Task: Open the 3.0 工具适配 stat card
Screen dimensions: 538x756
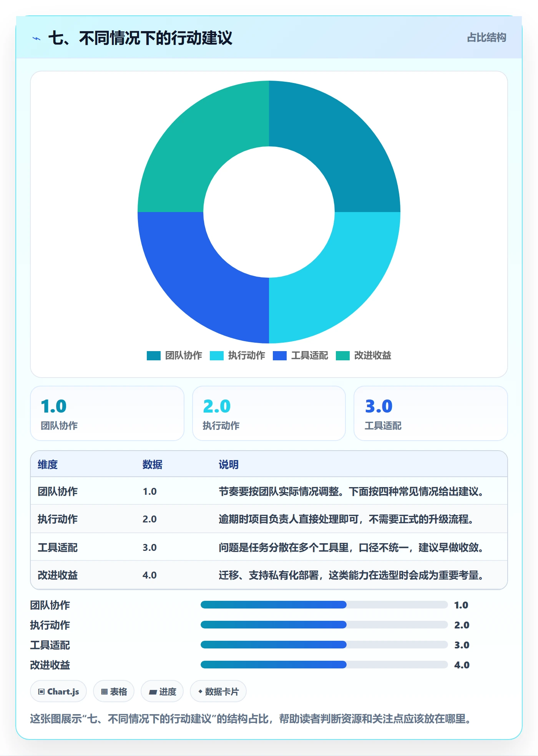Action: click(431, 413)
